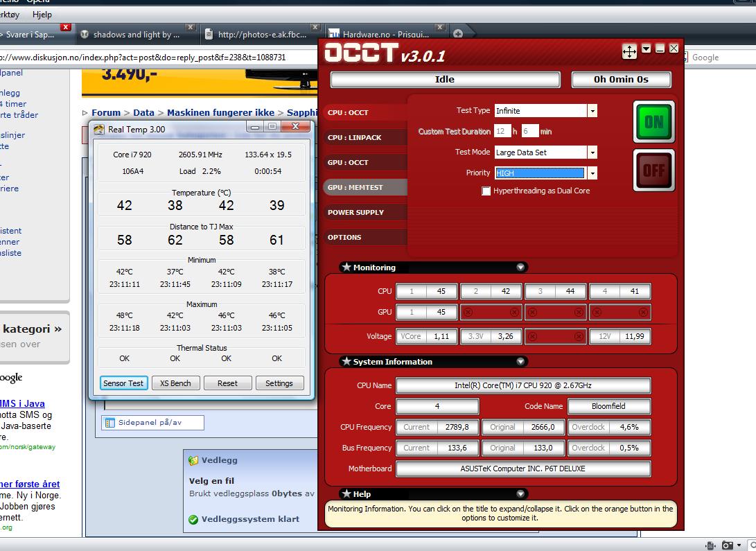Switch to the photos-e.ak.fbc tab
Image resolution: width=756 pixels, height=551 pixels.
tap(262, 34)
